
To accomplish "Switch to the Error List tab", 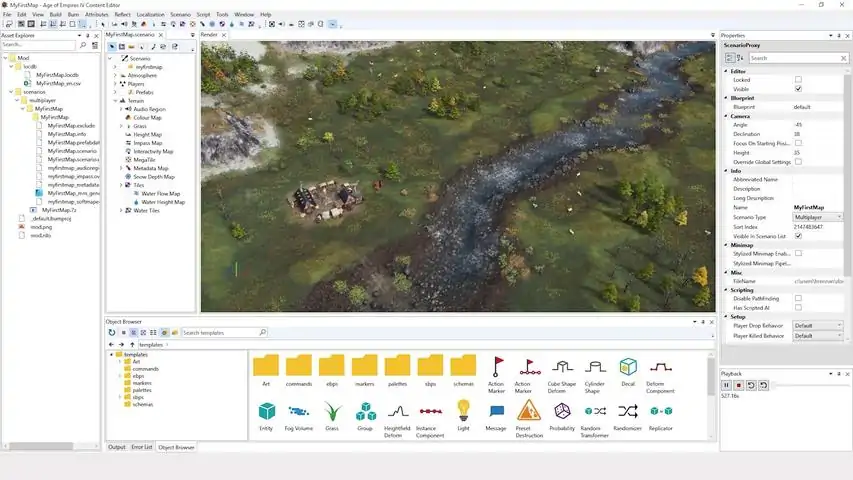I will pyautogui.click(x=142, y=447).
